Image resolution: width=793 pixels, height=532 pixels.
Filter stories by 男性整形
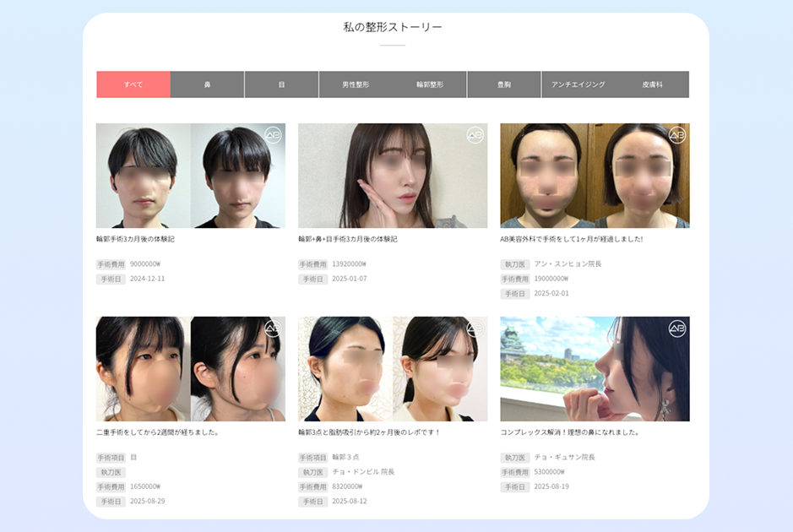(x=356, y=84)
